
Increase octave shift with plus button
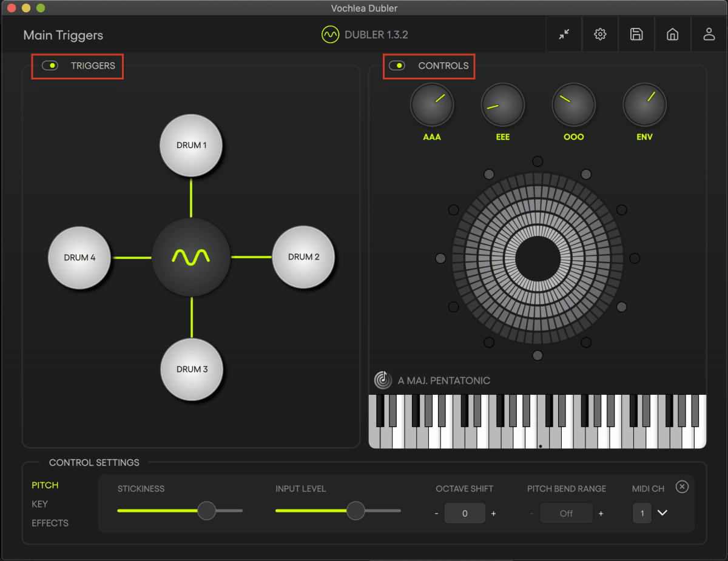493,514
